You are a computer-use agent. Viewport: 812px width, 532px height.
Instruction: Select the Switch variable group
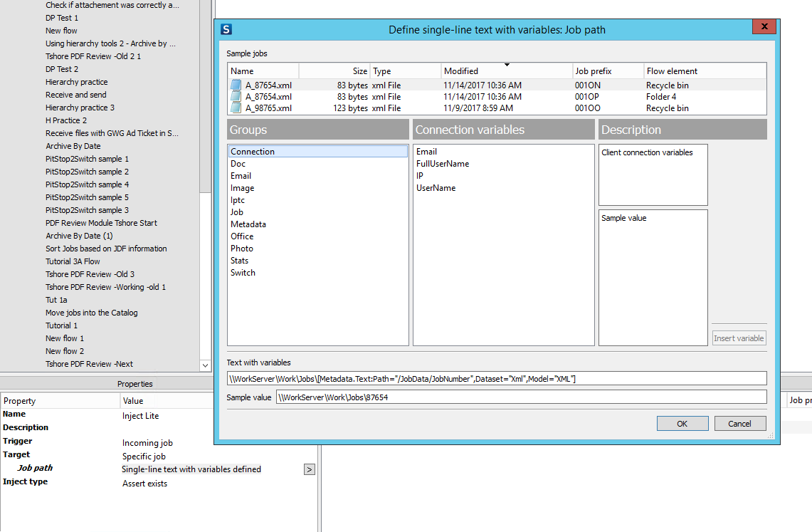click(x=243, y=273)
